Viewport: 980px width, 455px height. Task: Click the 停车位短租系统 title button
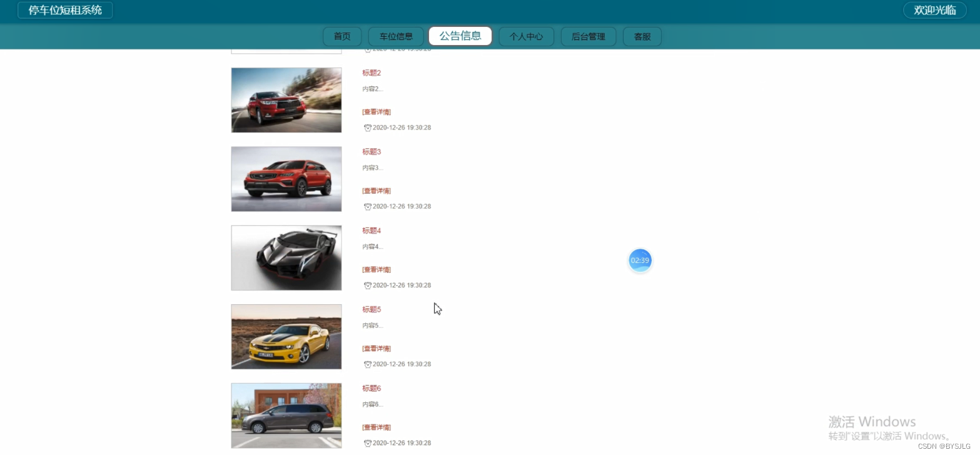(x=65, y=10)
